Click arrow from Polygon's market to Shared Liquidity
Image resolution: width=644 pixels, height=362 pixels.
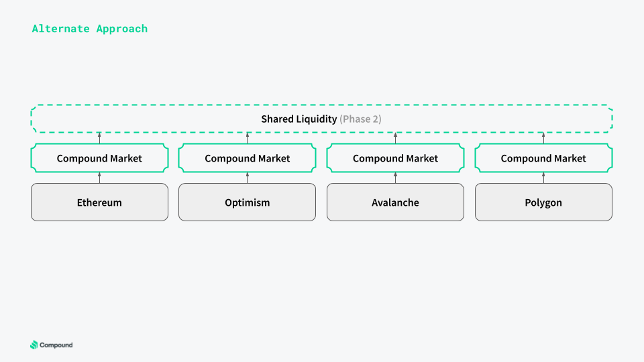[x=543, y=138]
